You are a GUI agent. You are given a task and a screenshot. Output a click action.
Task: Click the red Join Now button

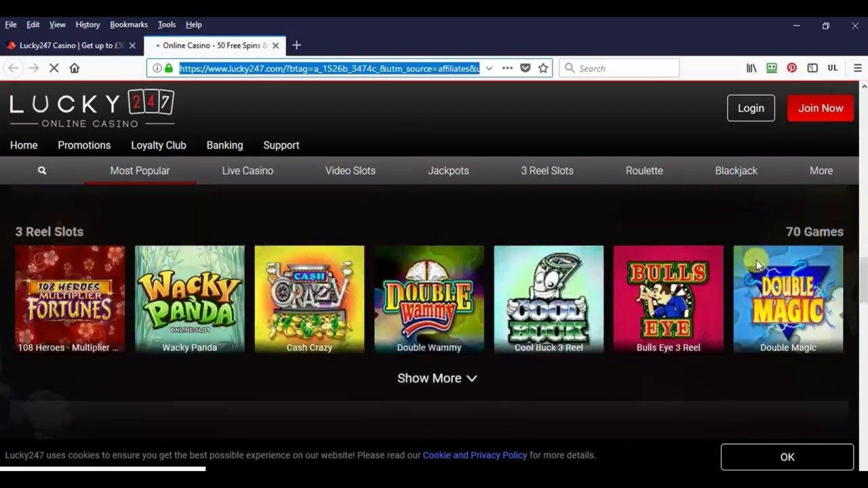click(x=821, y=108)
